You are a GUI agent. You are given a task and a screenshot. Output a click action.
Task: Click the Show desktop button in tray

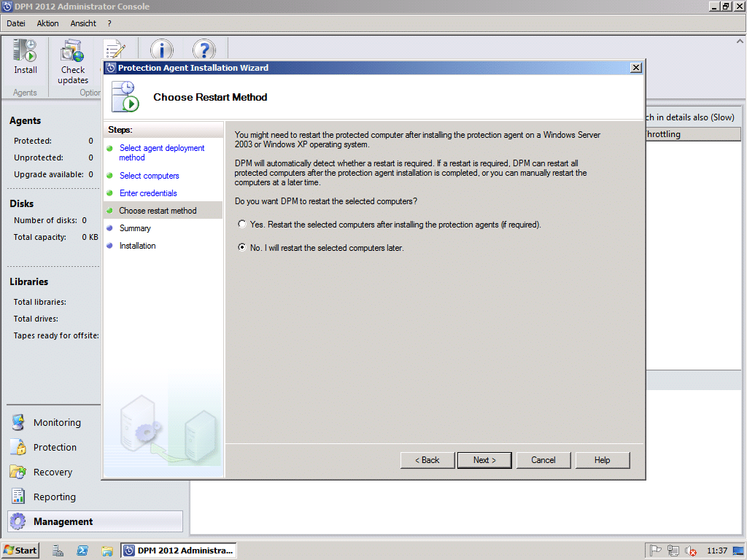pos(738,551)
